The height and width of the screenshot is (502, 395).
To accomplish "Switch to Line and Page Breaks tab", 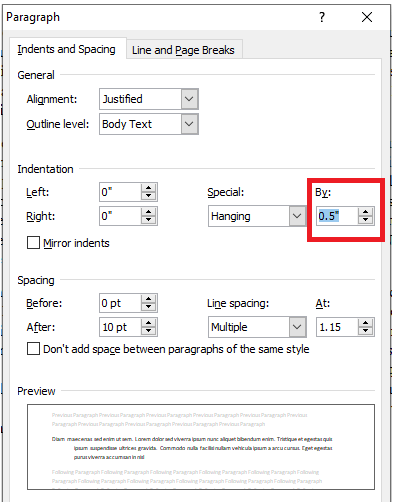I will [x=183, y=50].
